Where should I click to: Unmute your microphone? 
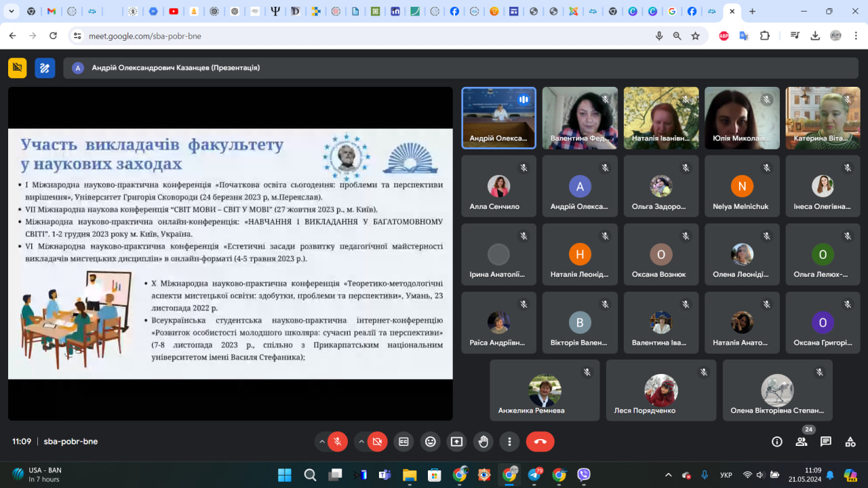[337, 441]
